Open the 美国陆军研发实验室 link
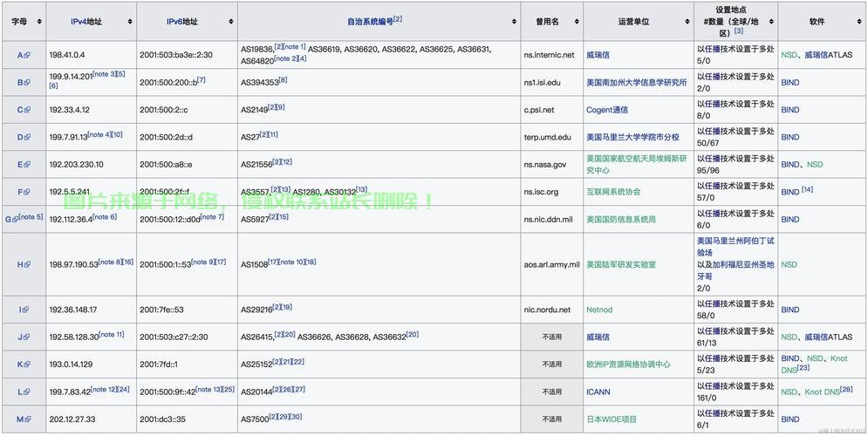 pos(621,264)
